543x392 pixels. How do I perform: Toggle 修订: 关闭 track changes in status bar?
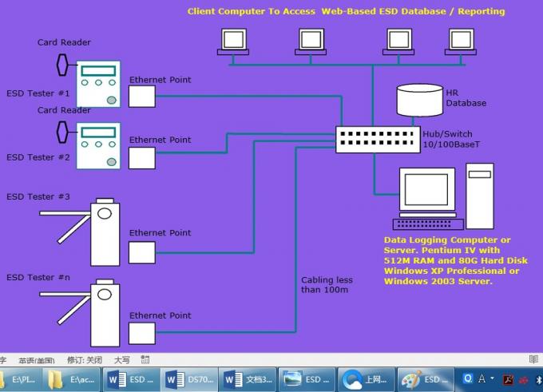[x=85, y=360]
